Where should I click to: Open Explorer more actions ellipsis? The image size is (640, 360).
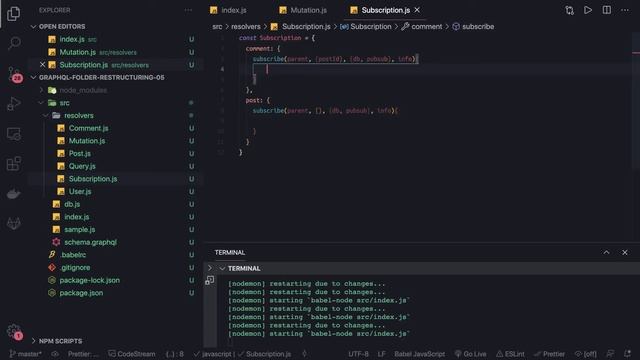click(188, 10)
